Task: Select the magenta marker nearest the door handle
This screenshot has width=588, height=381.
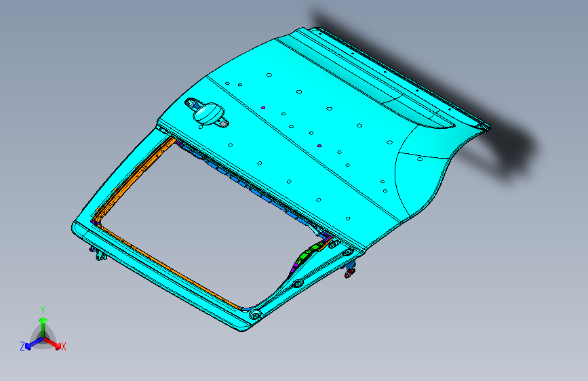Action: pos(263,108)
